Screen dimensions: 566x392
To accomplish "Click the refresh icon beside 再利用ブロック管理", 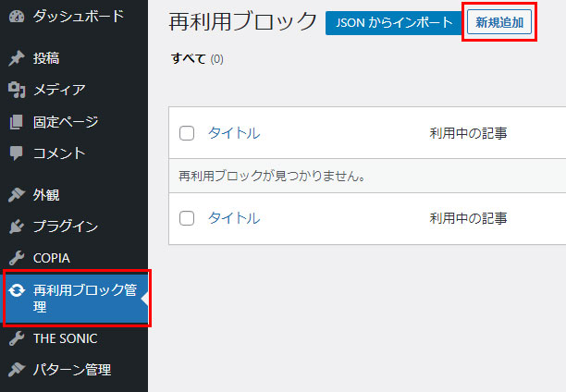I will click(17, 290).
